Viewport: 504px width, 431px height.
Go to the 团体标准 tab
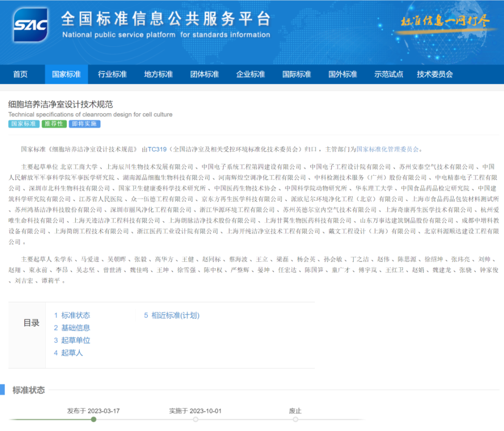(204, 74)
